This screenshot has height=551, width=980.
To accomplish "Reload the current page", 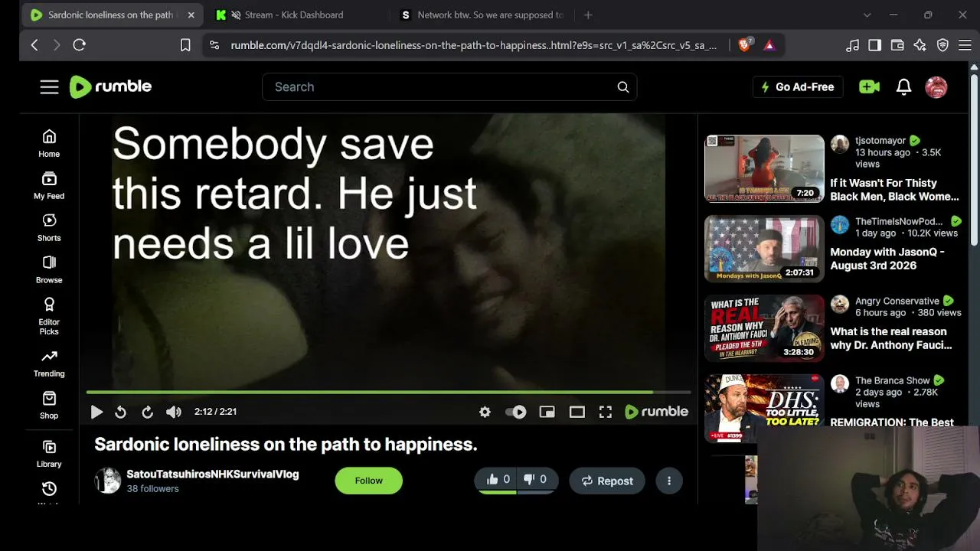I will [x=79, y=45].
